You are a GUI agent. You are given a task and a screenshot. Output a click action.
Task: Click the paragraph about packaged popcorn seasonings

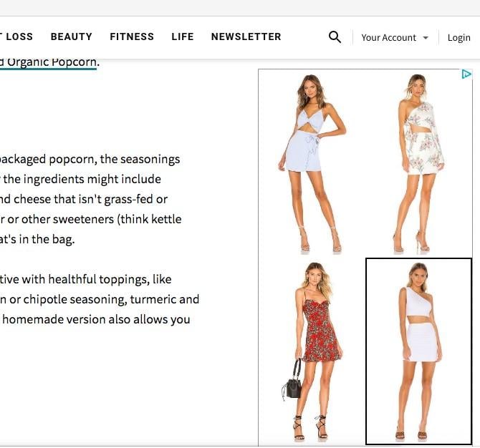pos(91,199)
